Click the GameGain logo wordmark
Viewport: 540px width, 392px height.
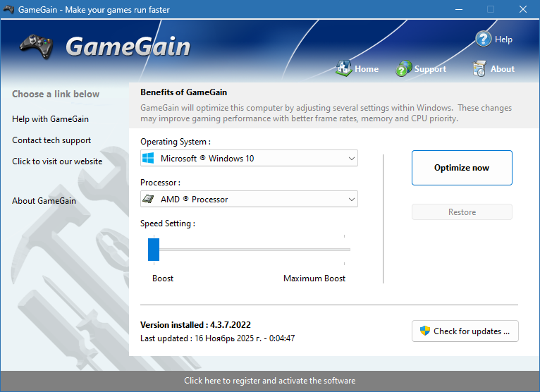128,47
